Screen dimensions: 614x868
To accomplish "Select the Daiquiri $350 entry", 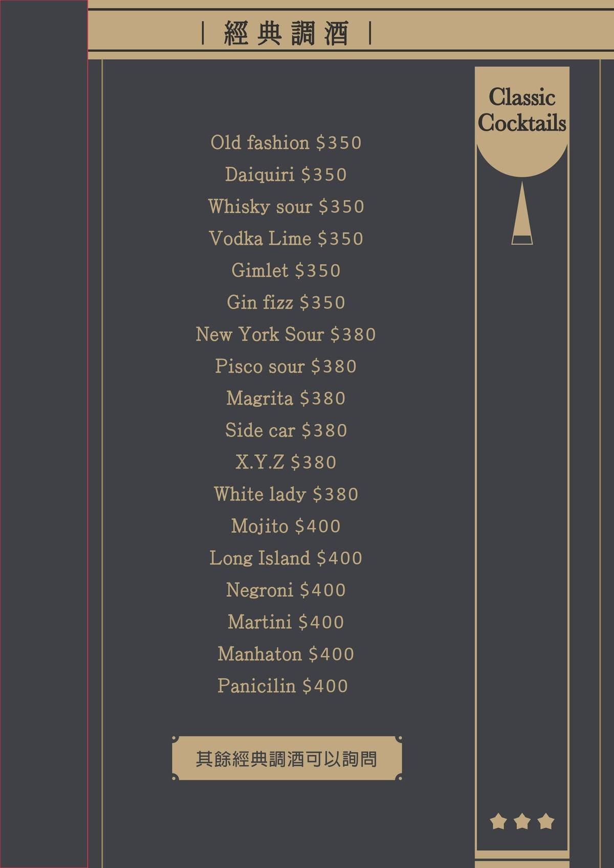I will [x=286, y=175].
